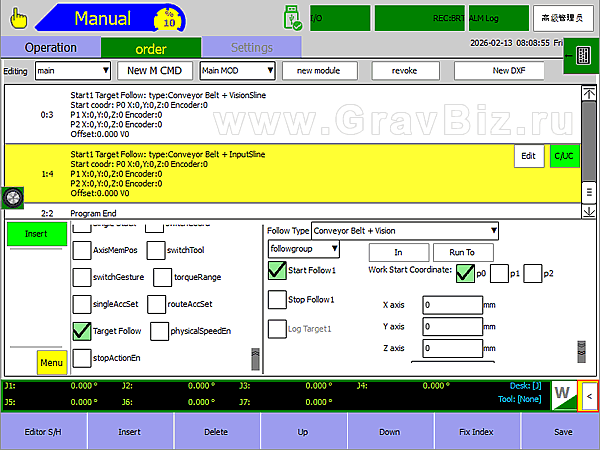Open the Follow Type dropdown
Viewport: 600px width, 450px height.
tap(405, 231)
